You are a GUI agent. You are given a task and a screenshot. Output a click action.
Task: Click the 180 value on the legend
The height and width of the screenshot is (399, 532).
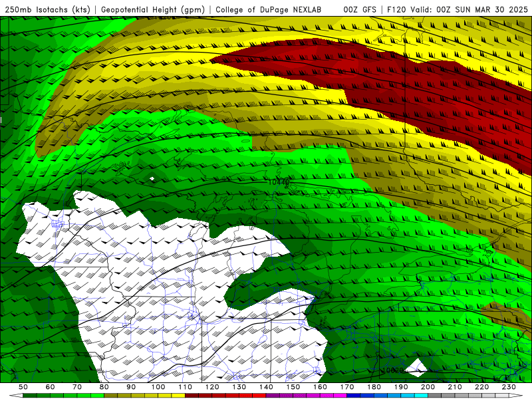point(374,387)
